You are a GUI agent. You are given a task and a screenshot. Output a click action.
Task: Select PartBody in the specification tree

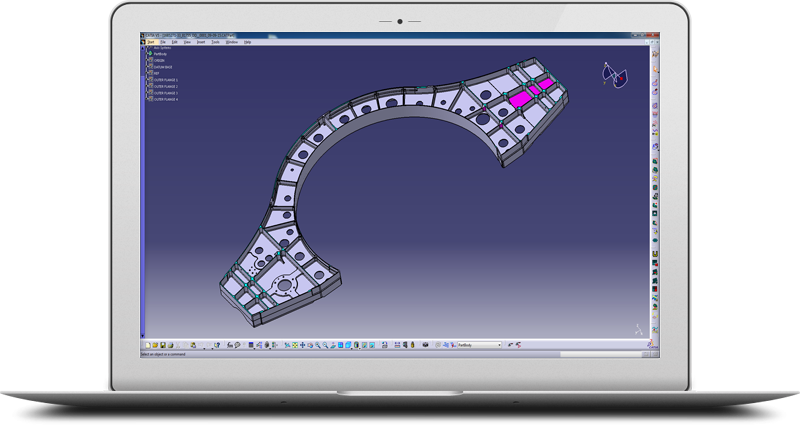[160, 54]
